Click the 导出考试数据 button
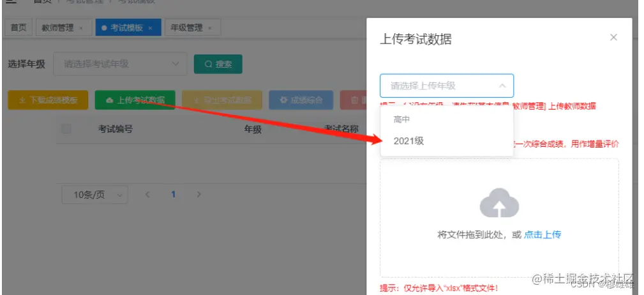This screenshot has width=644, height=295. [222, 100]
